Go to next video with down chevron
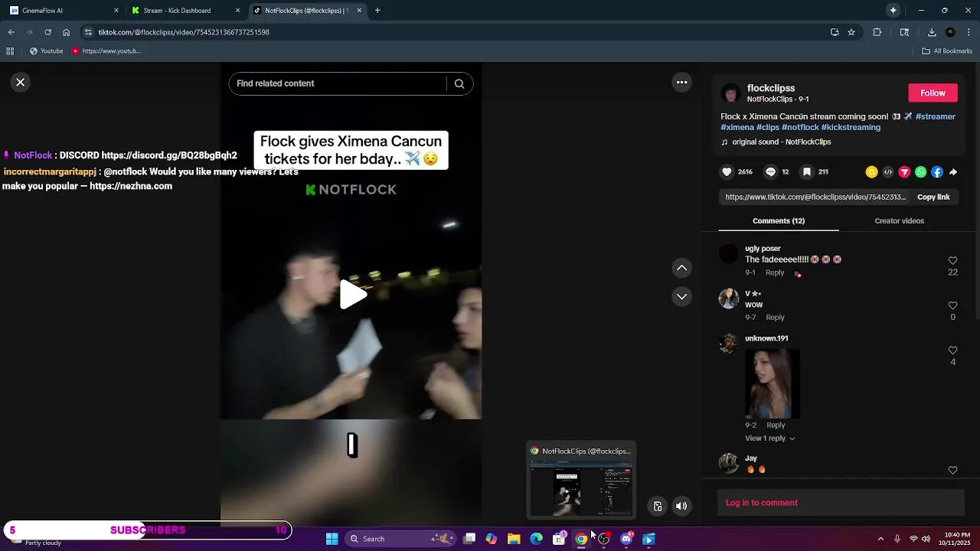This screenshot has width=980, height=551. tap(681, 297)
